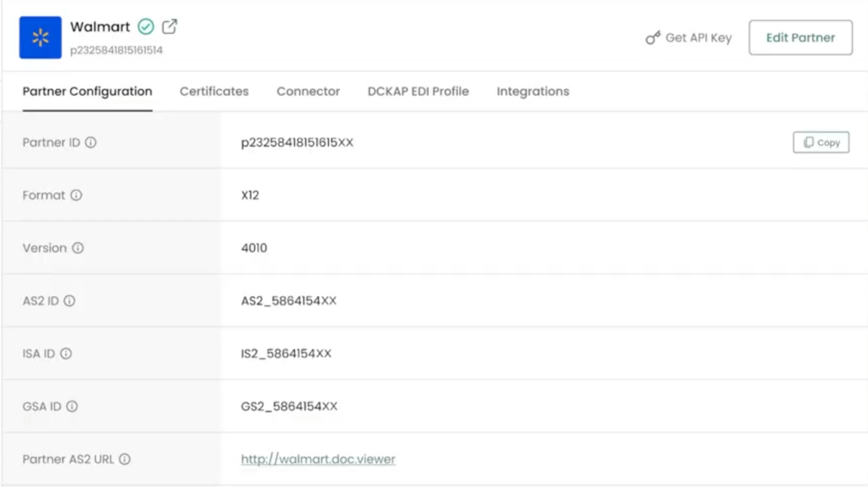This screenshot has width=868, height=487.
Task: Open the Connector tab
Action: pyautogui.click(x=308, y=92)
